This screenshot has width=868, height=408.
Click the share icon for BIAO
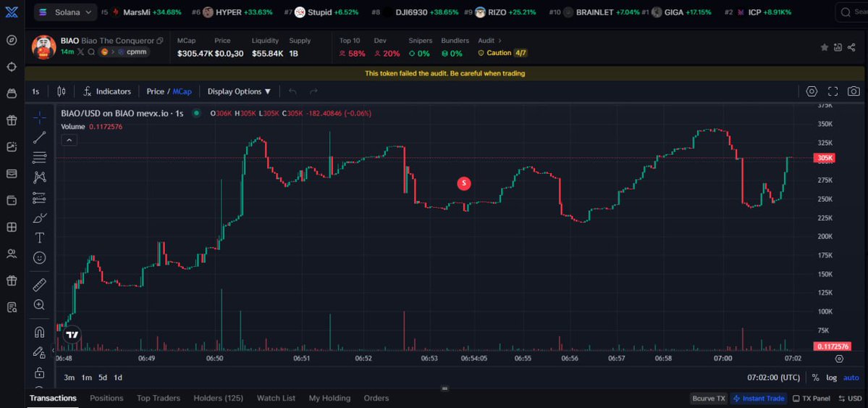point(852,48)
